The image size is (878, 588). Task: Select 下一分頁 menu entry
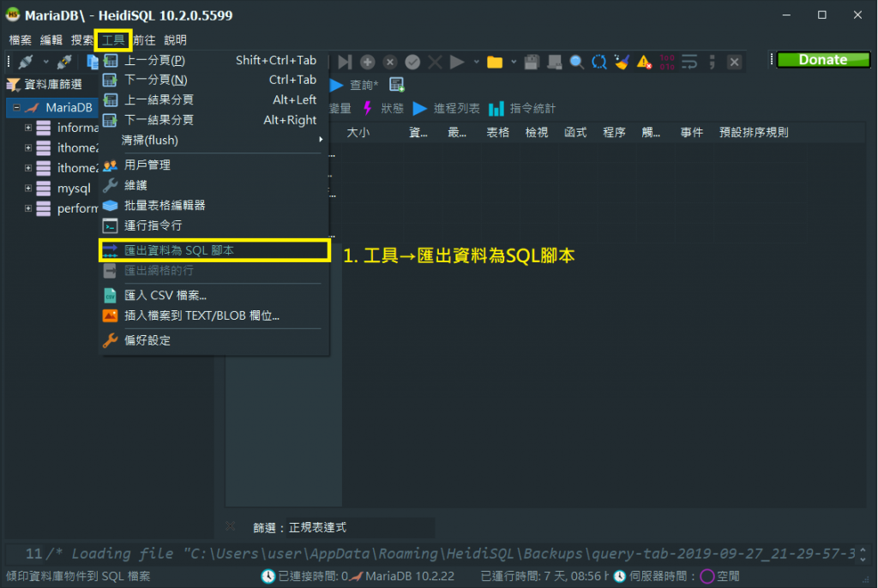point(213,80)
